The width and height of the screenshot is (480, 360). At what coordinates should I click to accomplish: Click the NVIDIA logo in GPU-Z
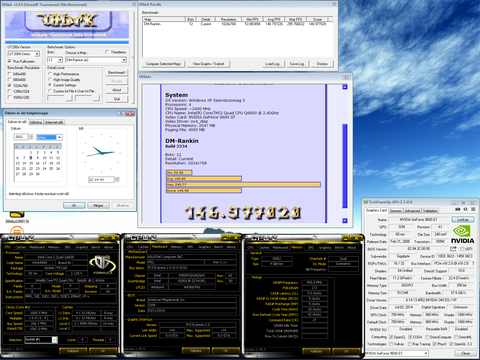(462, 235)
